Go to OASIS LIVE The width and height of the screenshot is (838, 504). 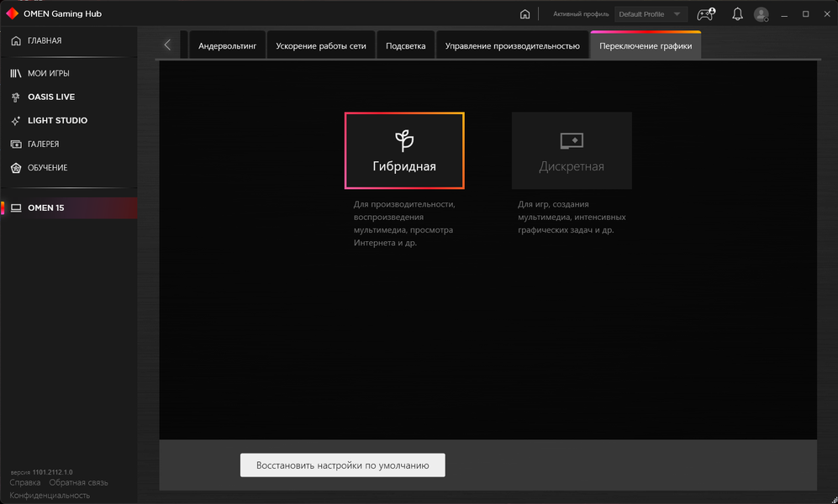pyautogui.click(x=68, y=97)
